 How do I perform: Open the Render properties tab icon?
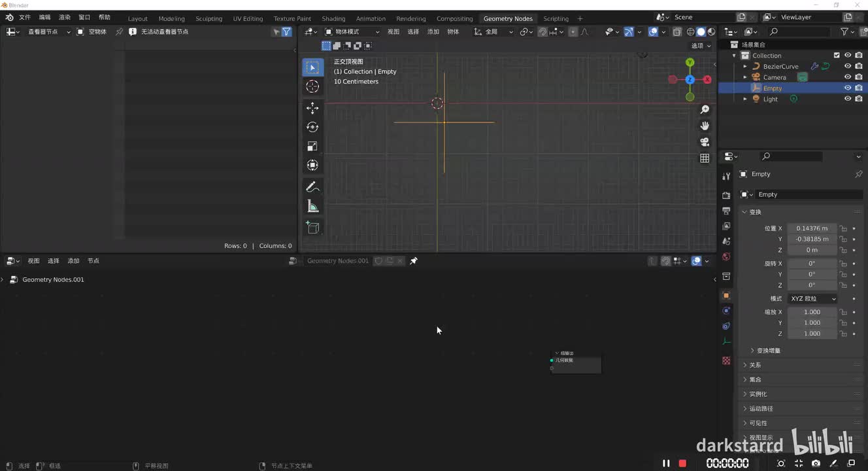click(x=726, y=195)
